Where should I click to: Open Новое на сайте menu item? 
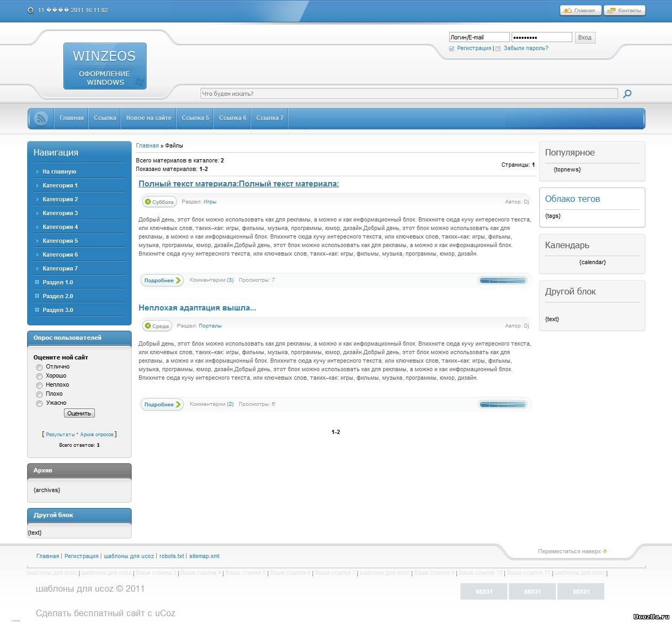click(149, 118)
